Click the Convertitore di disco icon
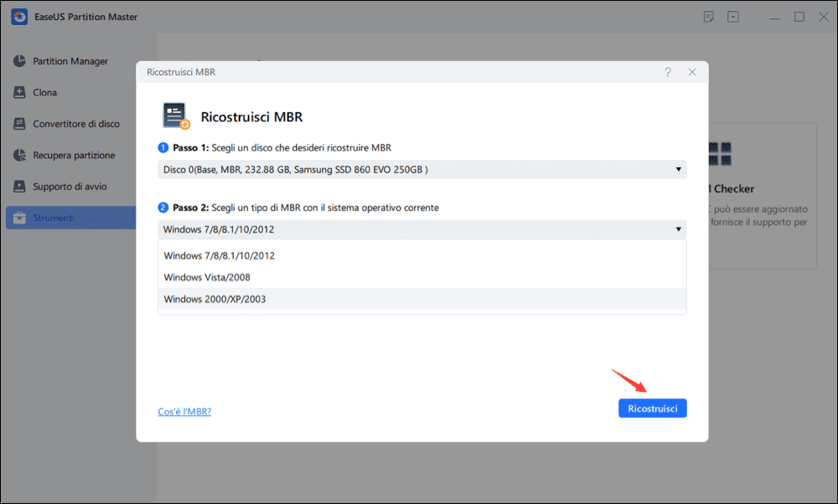 tap(19, 124)
